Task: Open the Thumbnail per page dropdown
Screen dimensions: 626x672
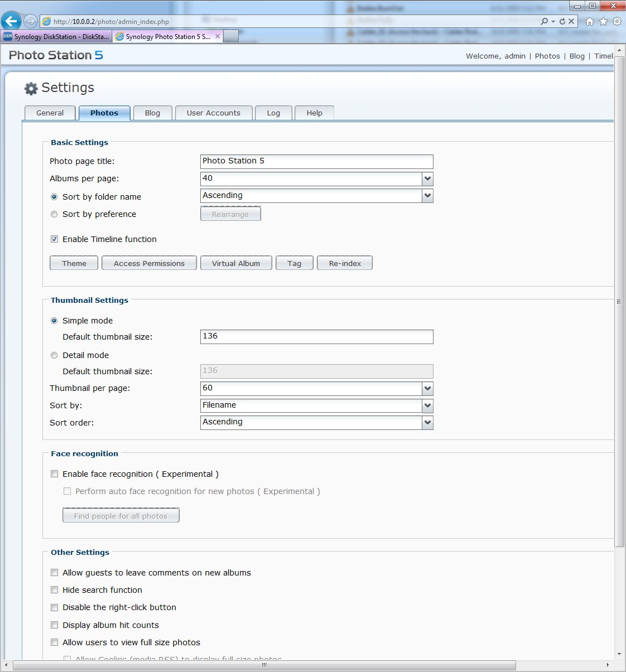Action: 427,389
